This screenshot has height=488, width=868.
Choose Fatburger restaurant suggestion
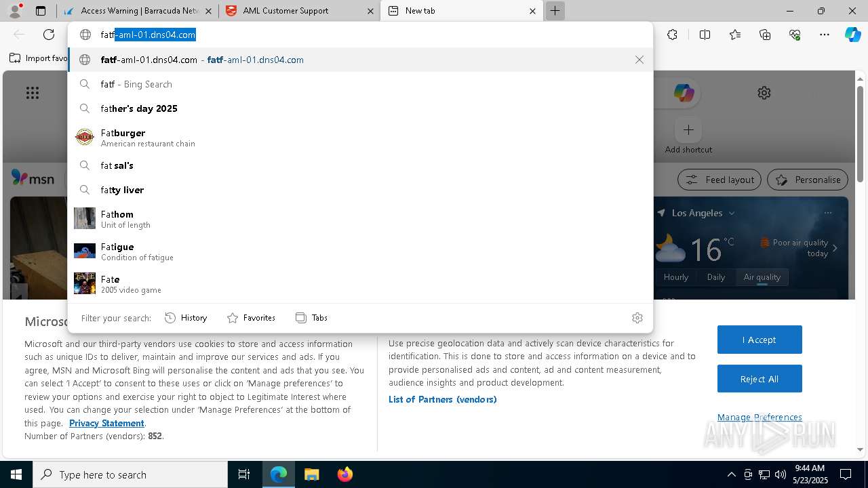360,137
